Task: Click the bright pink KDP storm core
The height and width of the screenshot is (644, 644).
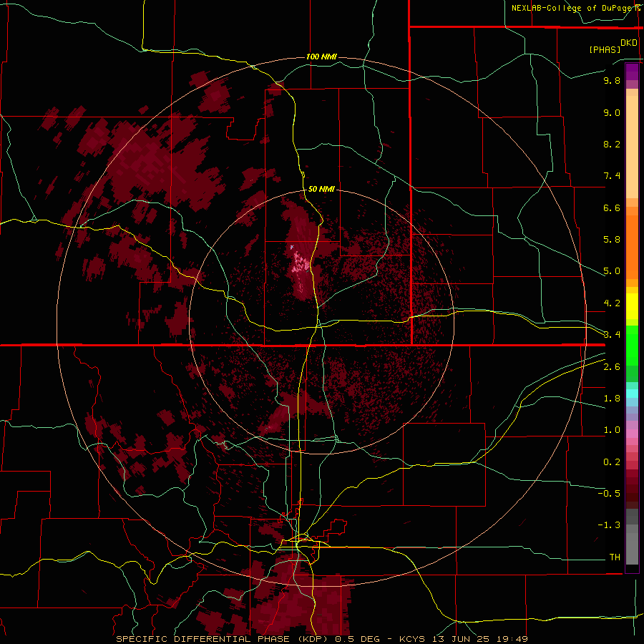Action: coord(301,263)
